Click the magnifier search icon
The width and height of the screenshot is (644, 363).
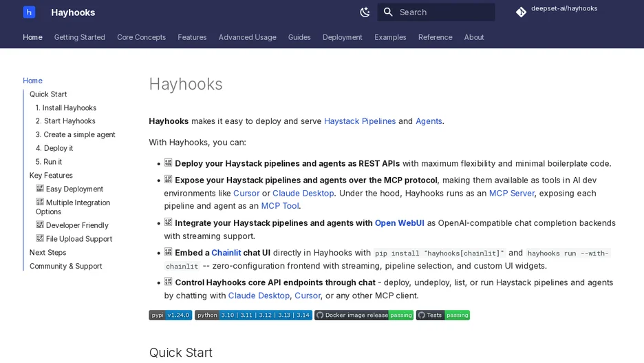[388, 12]
